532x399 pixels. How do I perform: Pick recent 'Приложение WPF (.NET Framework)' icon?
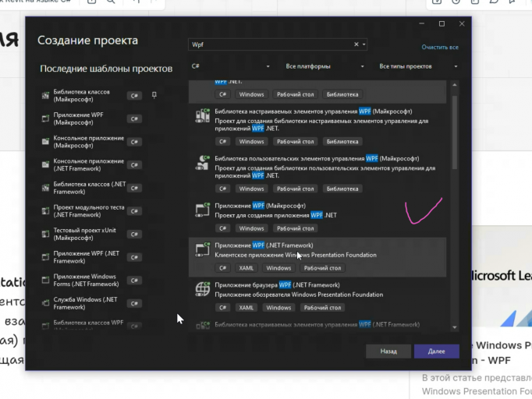click(x=45, y=257)
